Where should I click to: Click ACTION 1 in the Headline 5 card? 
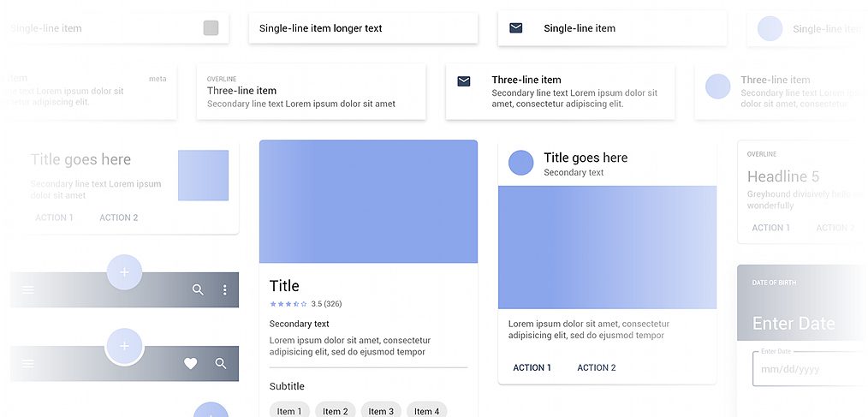(770, 228)
